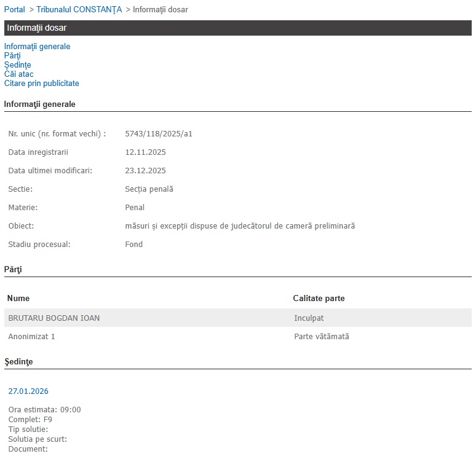Click the Nume column header
The width and height of the screenshot is (476, 459).
click(x=18, y=299)
